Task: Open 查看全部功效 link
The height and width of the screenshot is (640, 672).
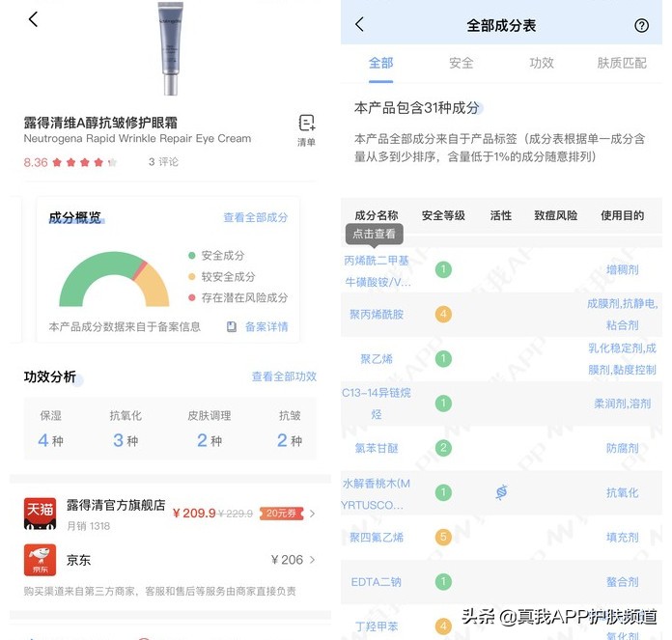Action: tap(284, 376)
